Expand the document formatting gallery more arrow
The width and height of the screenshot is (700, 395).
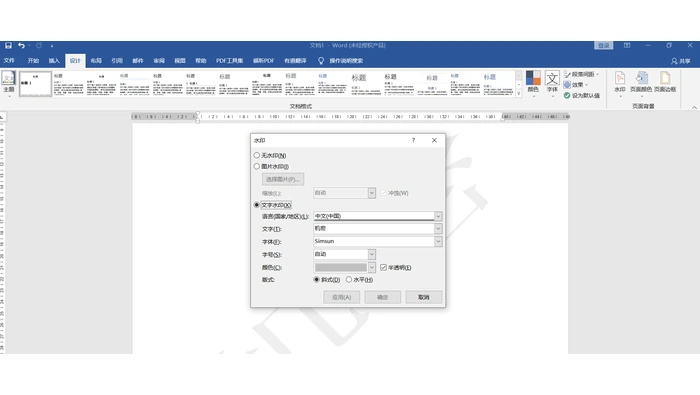[x=518, y=94]
